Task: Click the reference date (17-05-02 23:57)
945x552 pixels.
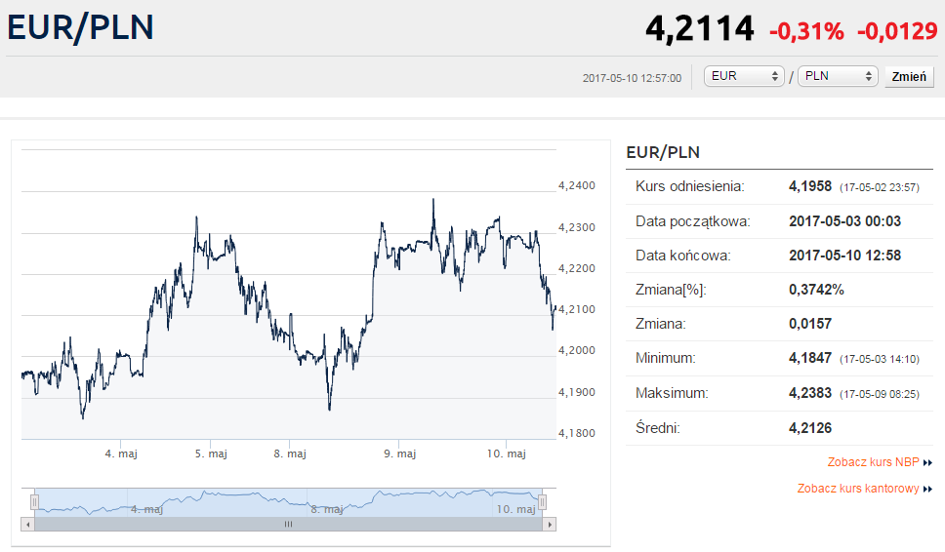Action: (x=879, y=187)
